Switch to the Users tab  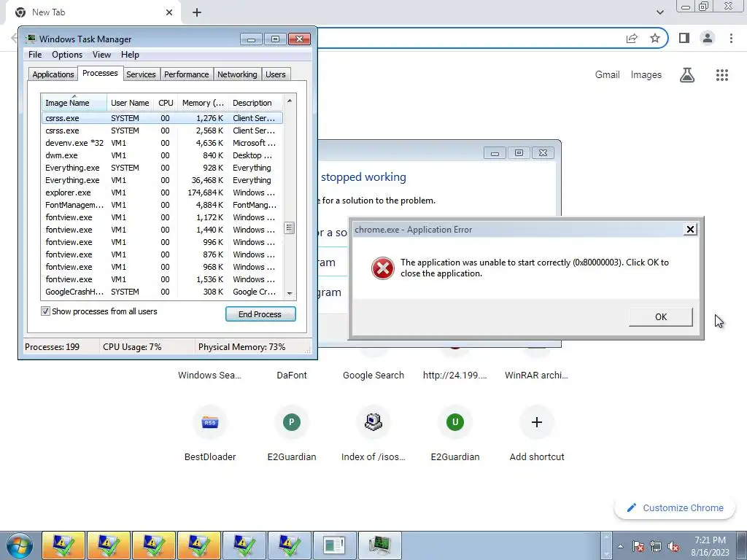275,74
